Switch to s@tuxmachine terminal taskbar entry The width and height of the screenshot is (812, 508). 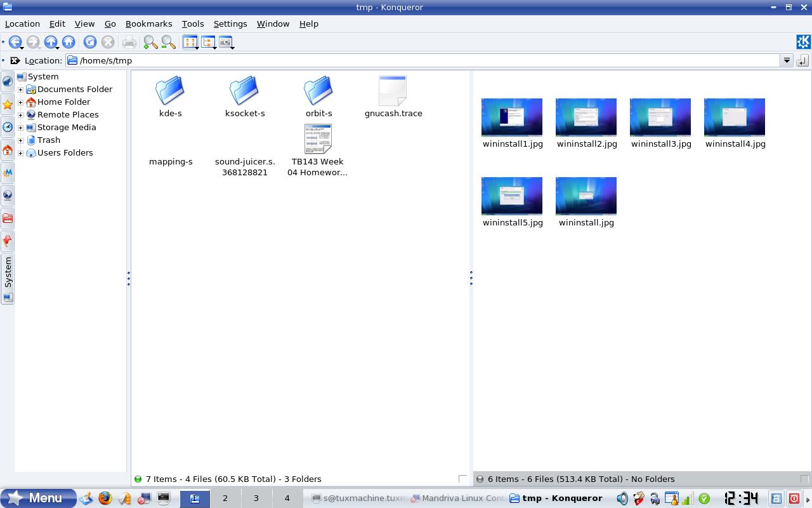coord(358,498)
